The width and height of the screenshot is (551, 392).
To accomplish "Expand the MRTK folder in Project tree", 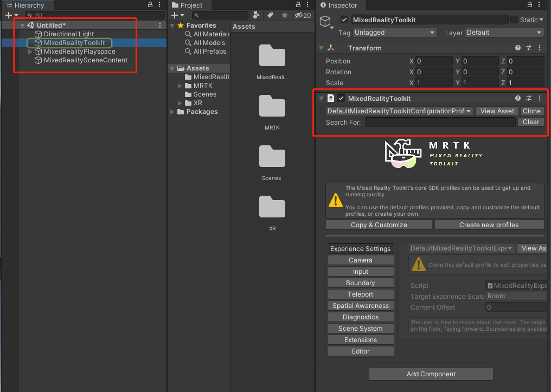I will click(180, 86).
